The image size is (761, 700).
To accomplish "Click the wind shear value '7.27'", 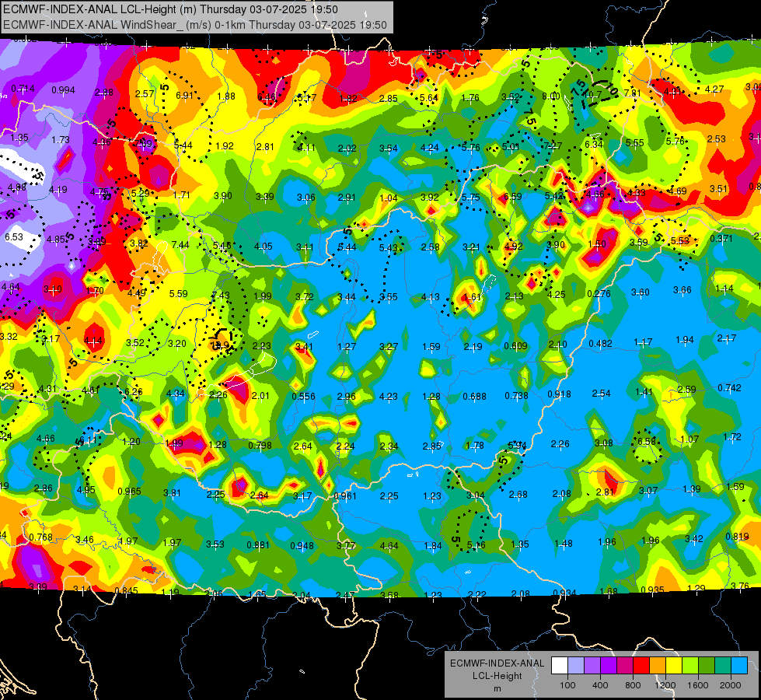I will (553, 145).
